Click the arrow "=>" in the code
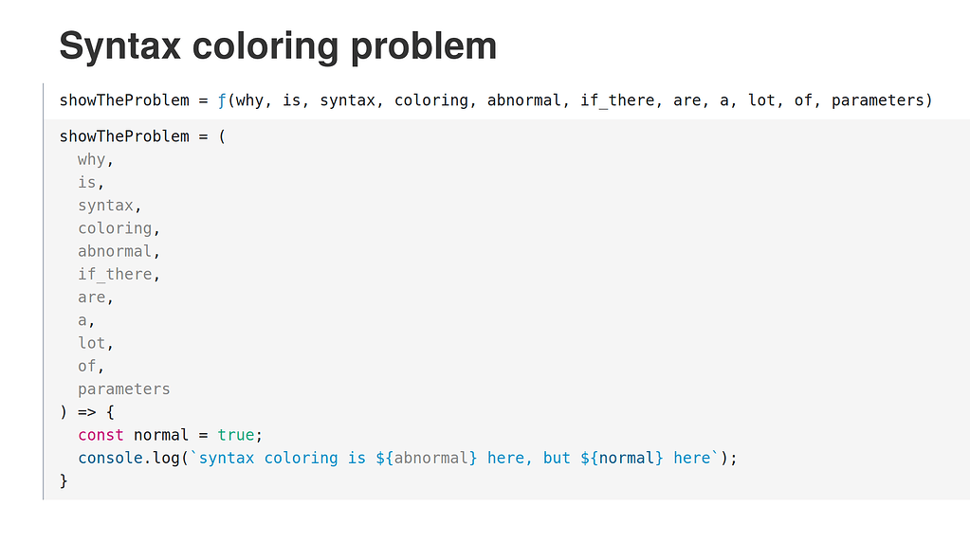Screen dimensions: 970x560 pyautogui.click(x=87, y=412)
